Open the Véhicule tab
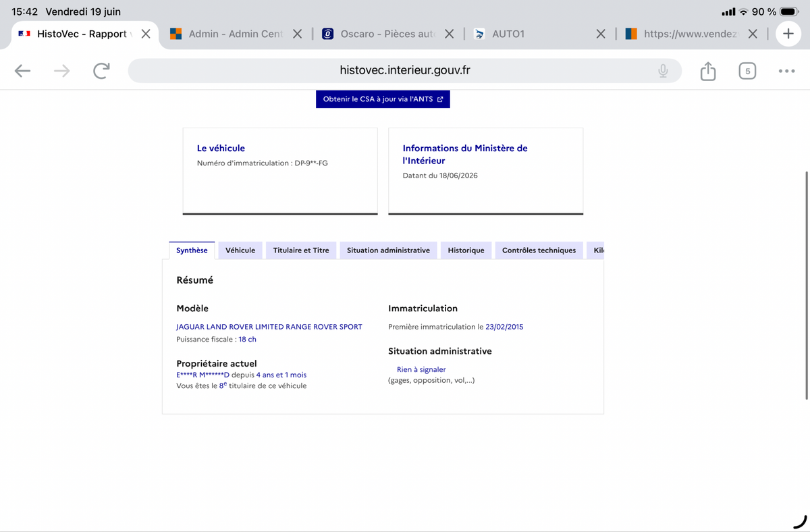Viewport: 810px width, 532px height. (x=240, y=250)
